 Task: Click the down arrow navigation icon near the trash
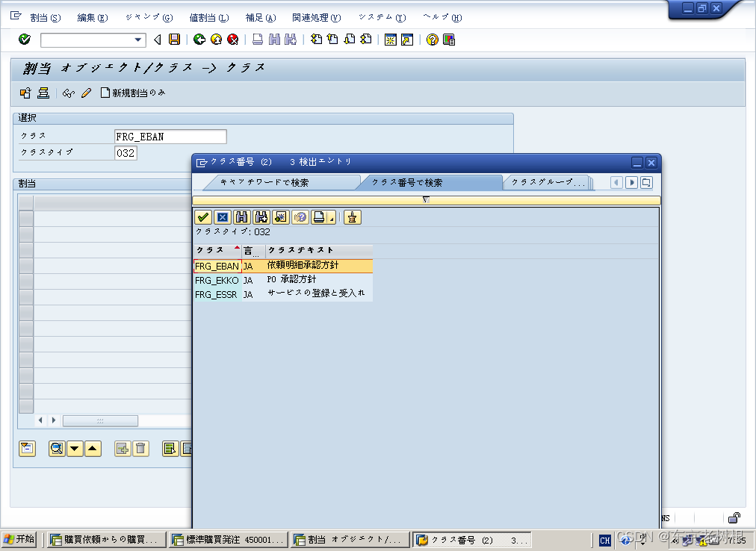coord(75,448)
